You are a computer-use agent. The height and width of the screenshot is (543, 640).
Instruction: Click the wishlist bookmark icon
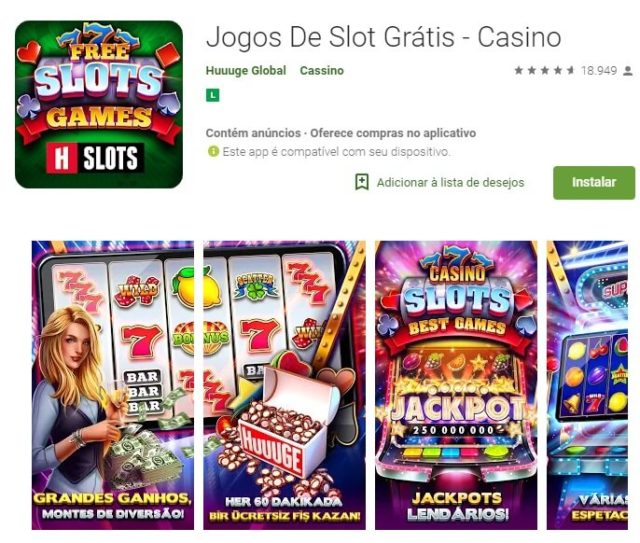click(362, 182)
